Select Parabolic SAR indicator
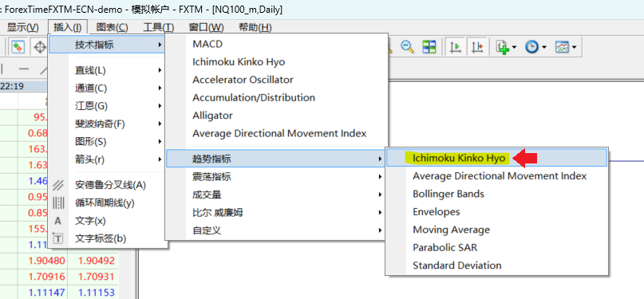Image resolution: width=644 pixels, height=299 pixels. [497, 247]
